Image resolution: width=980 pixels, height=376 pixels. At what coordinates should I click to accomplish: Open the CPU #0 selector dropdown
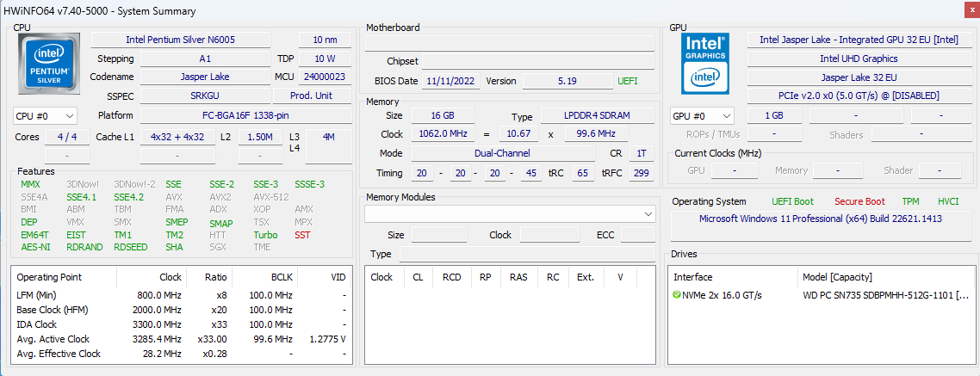coord(45,116)
